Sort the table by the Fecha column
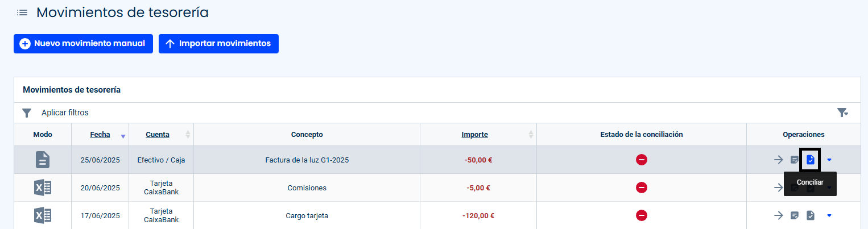868x229 pixels. click(100, 135)
